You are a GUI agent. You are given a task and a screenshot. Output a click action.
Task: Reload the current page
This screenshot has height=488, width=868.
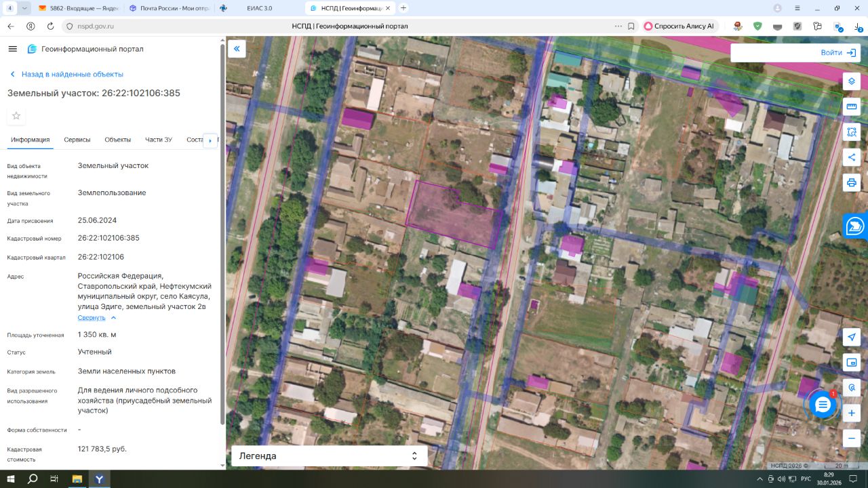click(50, 26)
